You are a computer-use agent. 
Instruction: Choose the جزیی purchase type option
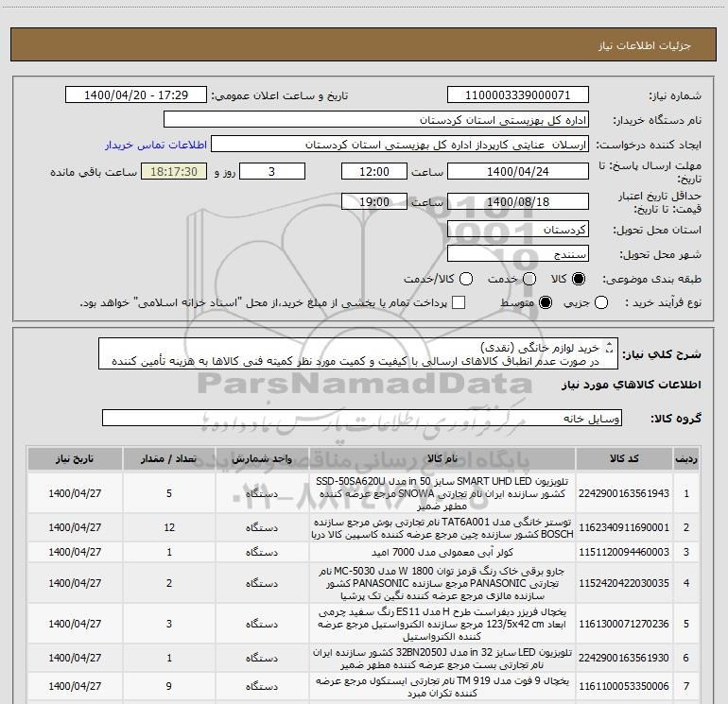point(600,302)
